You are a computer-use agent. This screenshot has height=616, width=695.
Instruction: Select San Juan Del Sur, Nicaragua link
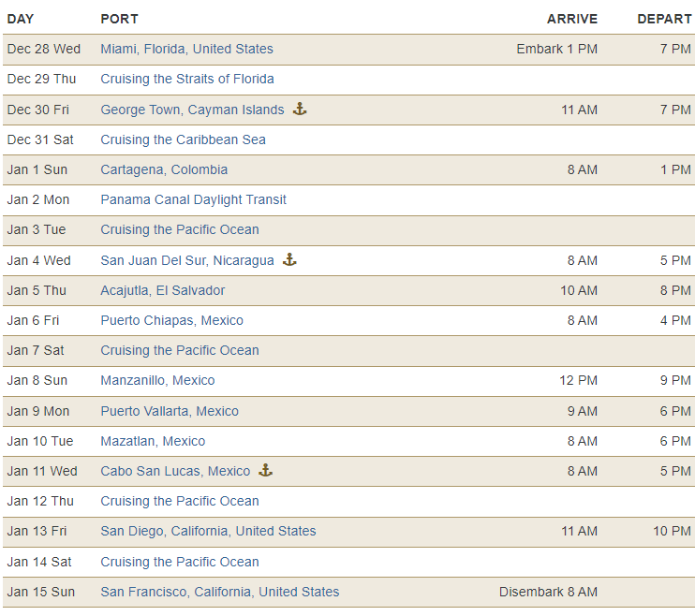pyautogui.click(x=187, y=260)
